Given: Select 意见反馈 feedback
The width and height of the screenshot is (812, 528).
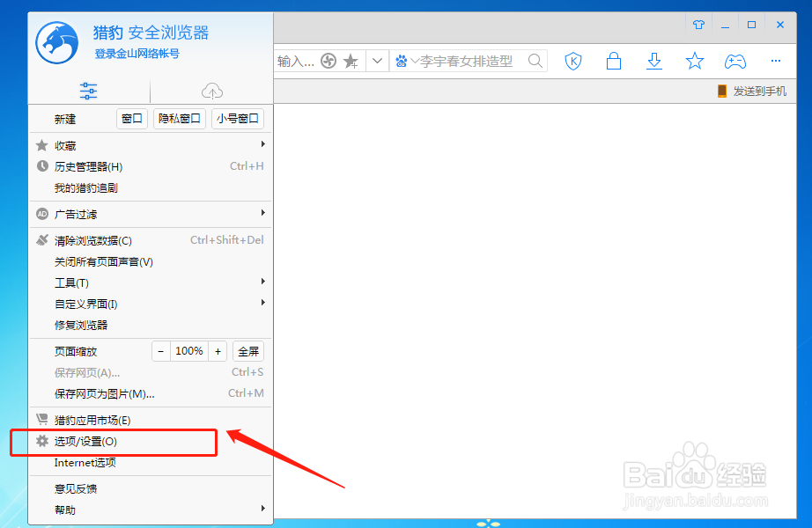Looking at the screenshot, I should [x=151, y=488].
